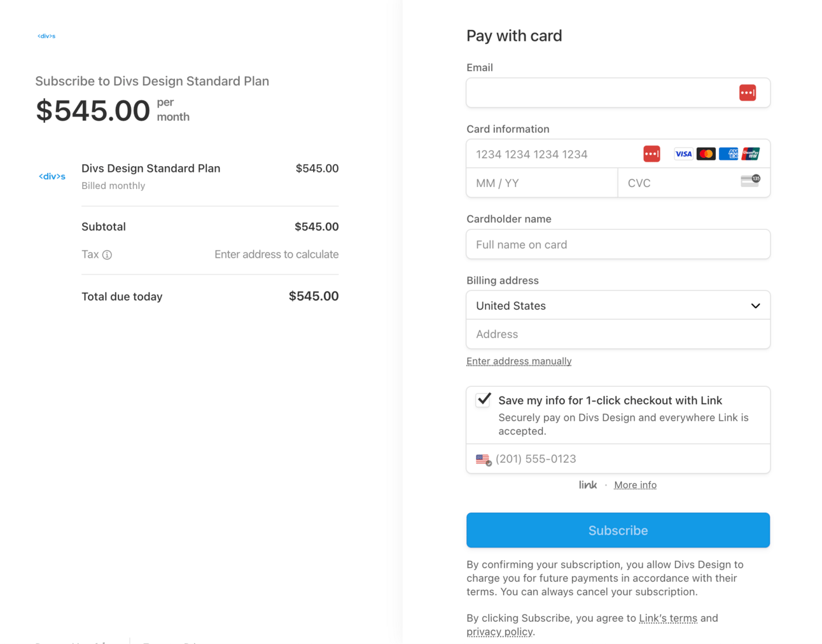822x644 pixels.
Task: Uncheck Save my info for 1-click checkout
Action: 484,400
